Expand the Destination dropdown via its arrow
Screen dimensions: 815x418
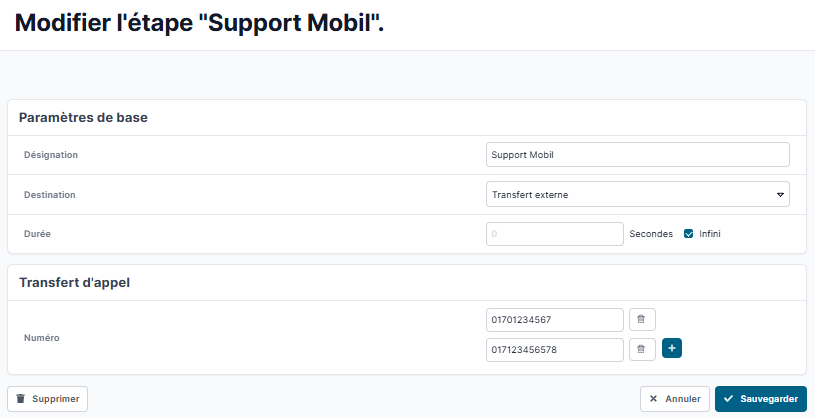pyautogui.click(x=780, y=195)
